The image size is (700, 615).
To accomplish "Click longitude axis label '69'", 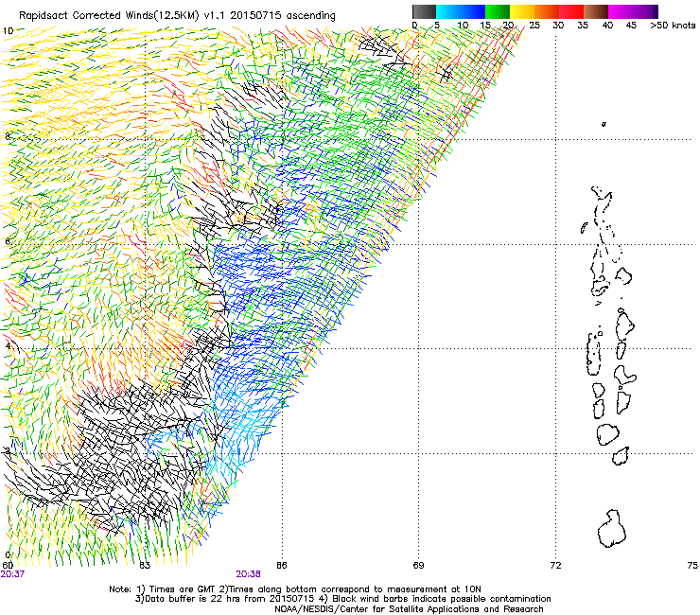I will coord(418,566).
